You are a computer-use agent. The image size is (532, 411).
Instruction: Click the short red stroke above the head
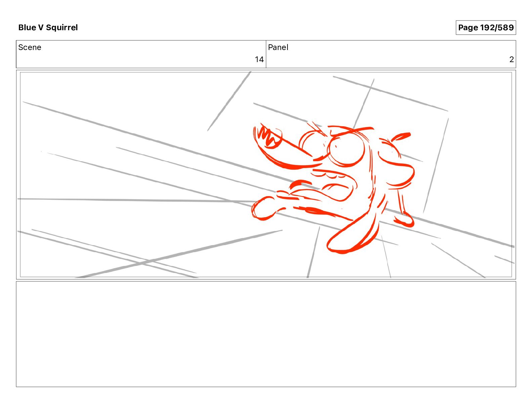pos(401,136)
